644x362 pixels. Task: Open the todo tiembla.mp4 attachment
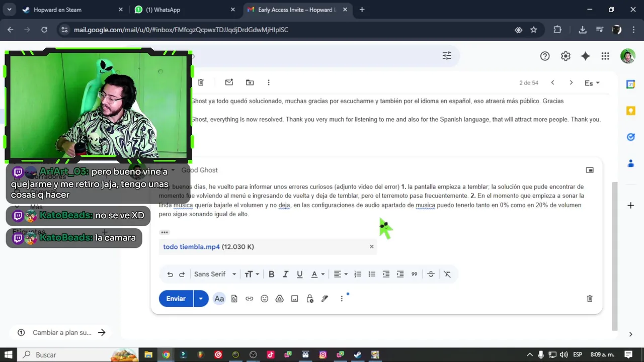coord(208,247)
